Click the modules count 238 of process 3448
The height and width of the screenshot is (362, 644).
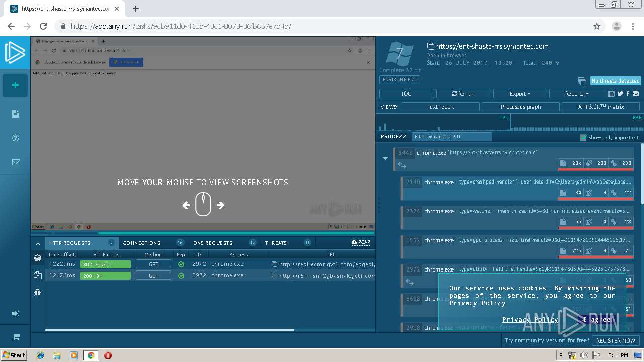[621, 163]
